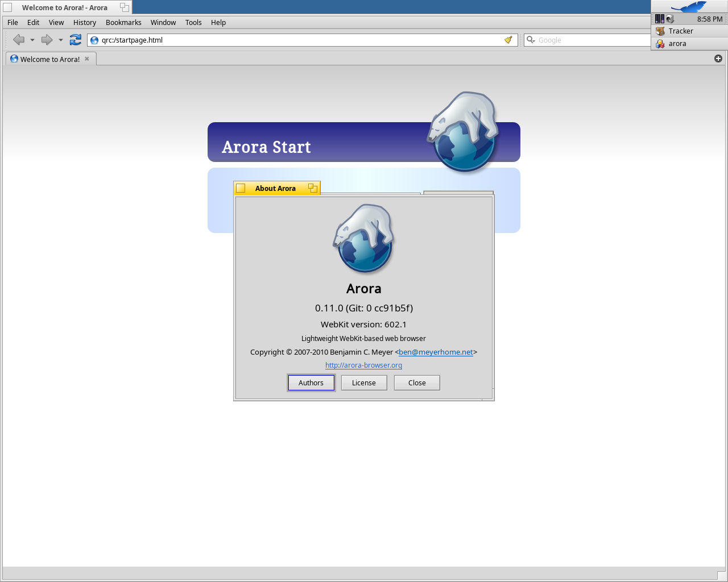Click the main Arora window zoom box
The image size is (728, 582).
tap(125, 7)
